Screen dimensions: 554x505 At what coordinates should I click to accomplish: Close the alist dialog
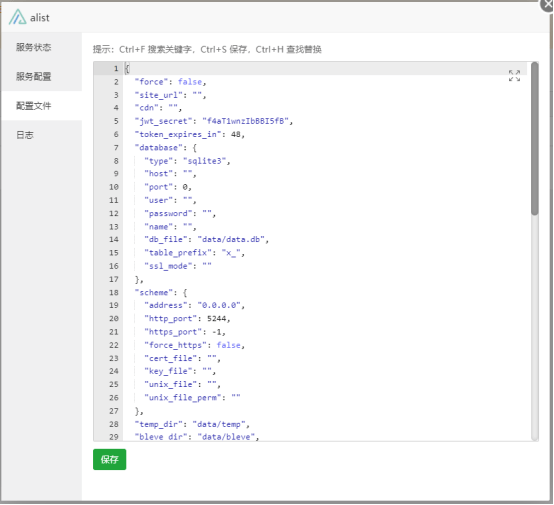click(x=548, y=4)
